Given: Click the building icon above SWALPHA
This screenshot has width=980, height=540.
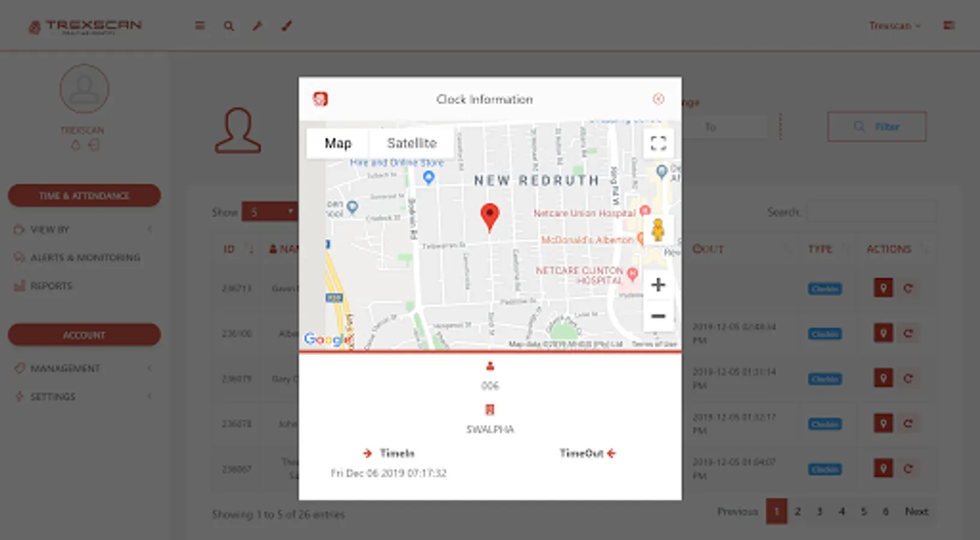Looking at the screenshot, I should (x=490, y=410).
